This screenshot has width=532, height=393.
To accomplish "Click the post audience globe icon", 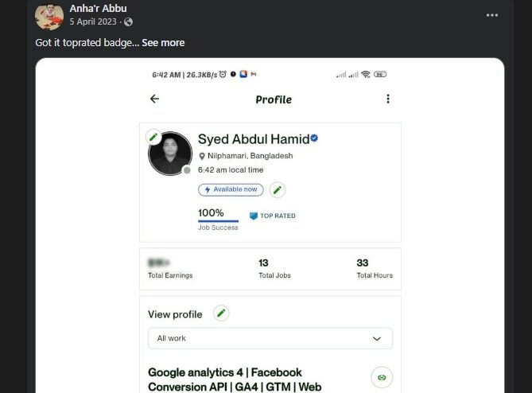I will point(129,21).
